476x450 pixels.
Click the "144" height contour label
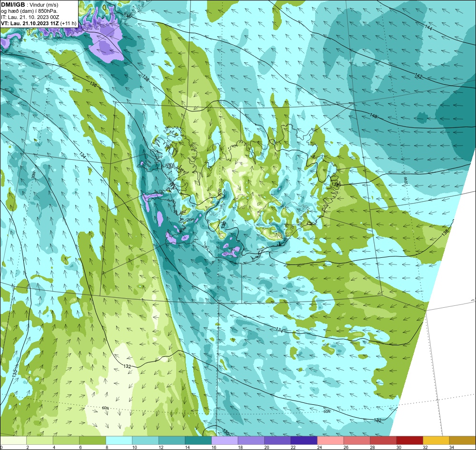click(x=428, y=28)
